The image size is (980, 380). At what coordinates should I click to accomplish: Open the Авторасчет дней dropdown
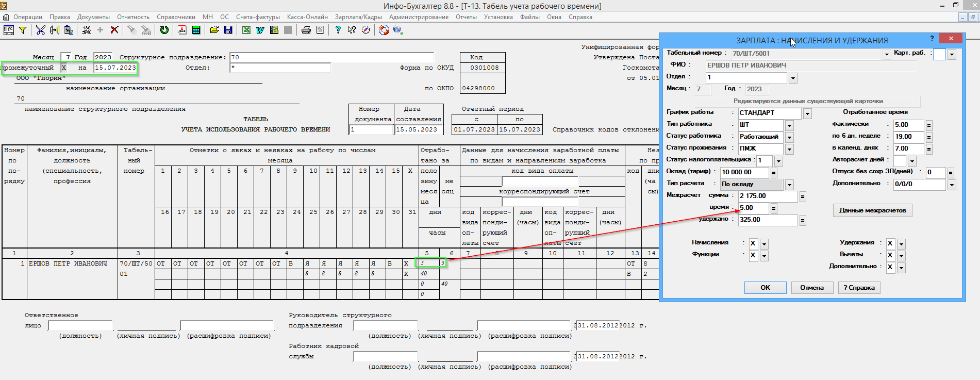click(912, 161)
